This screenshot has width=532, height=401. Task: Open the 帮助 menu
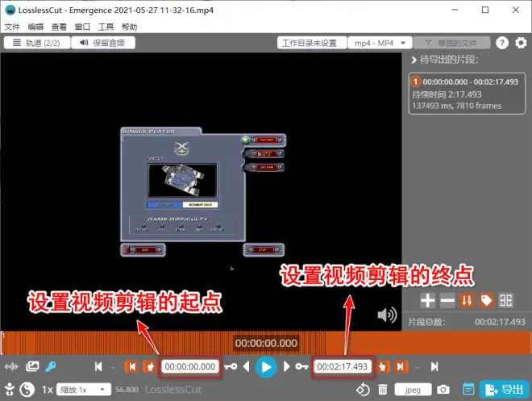tap(129, 27)
